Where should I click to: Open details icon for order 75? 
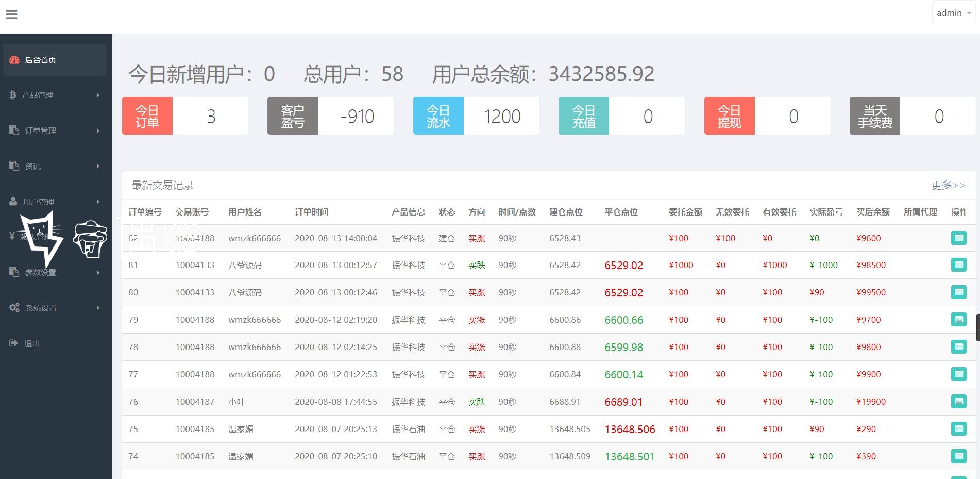point(959,428)
